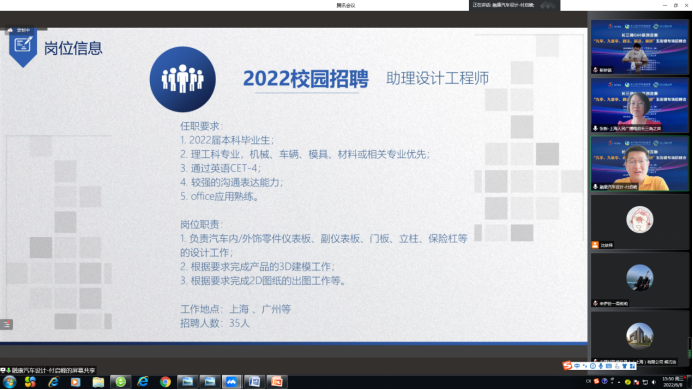693x390 pixels.
Task: Select participant with seaside photo avatar tile
Action: click(x=640, y=281)
